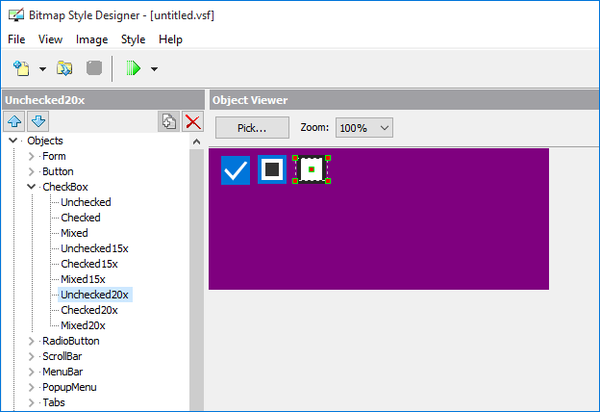This screenshot has width=600, height=412.
Task: Expand the Button tree node
Action: click(x=31, y=171)
